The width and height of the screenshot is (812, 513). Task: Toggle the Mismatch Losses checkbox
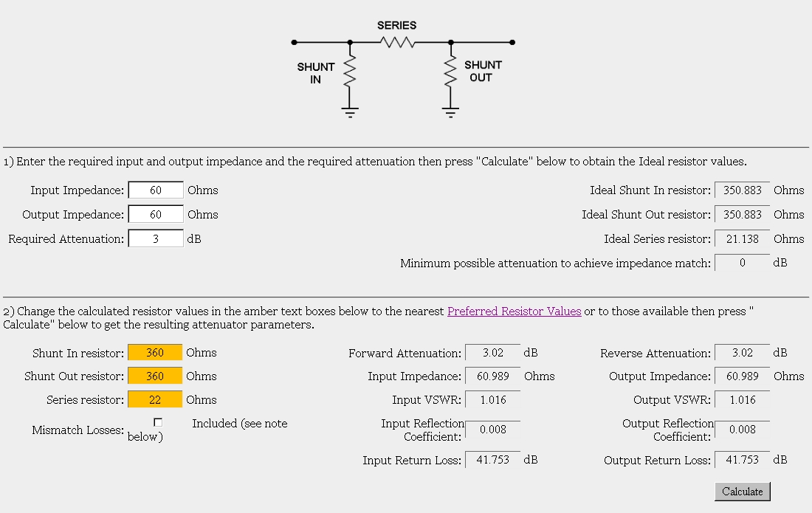(x=158, y=422)
